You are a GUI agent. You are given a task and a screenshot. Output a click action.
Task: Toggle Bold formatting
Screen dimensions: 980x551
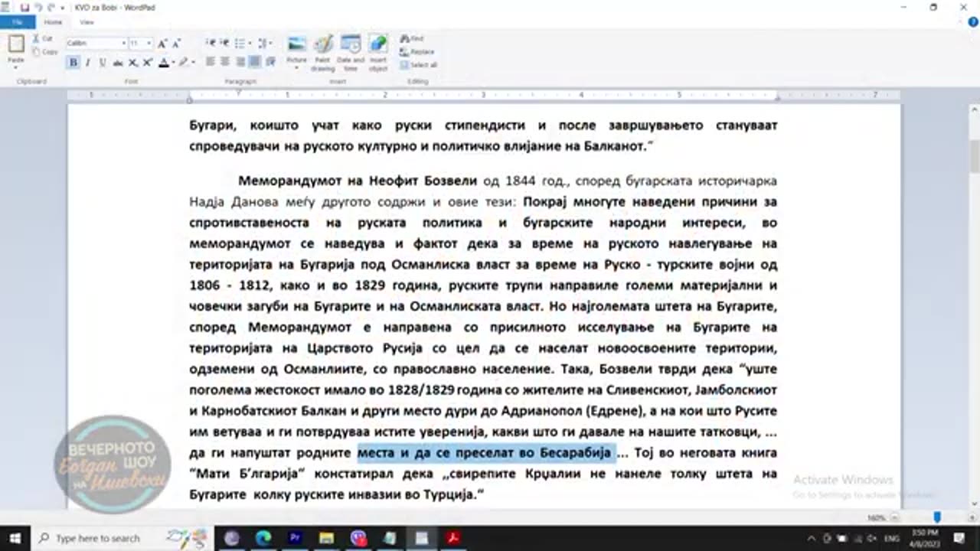pos(73,62)
